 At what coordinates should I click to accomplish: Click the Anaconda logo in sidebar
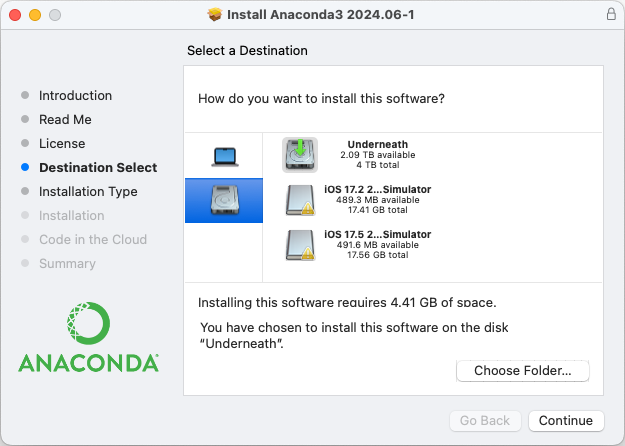88,338
